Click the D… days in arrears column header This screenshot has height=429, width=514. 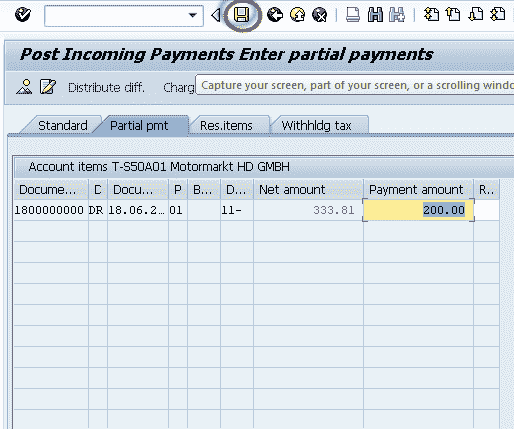(x=237, y=190)
